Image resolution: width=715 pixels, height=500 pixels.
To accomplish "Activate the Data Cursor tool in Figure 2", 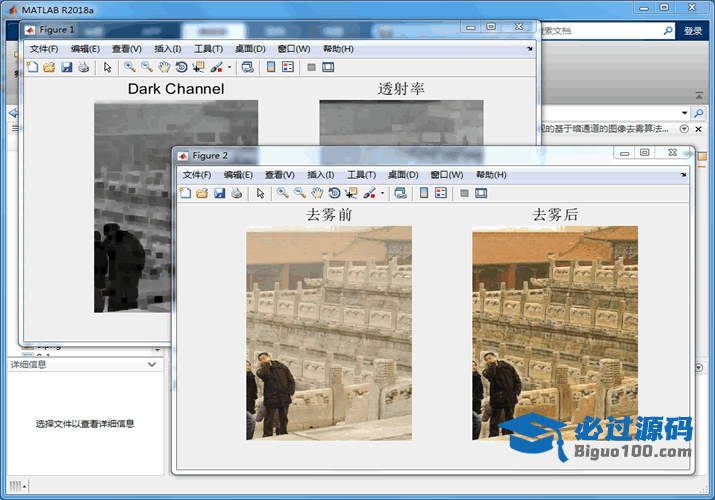I will point(351,193).
